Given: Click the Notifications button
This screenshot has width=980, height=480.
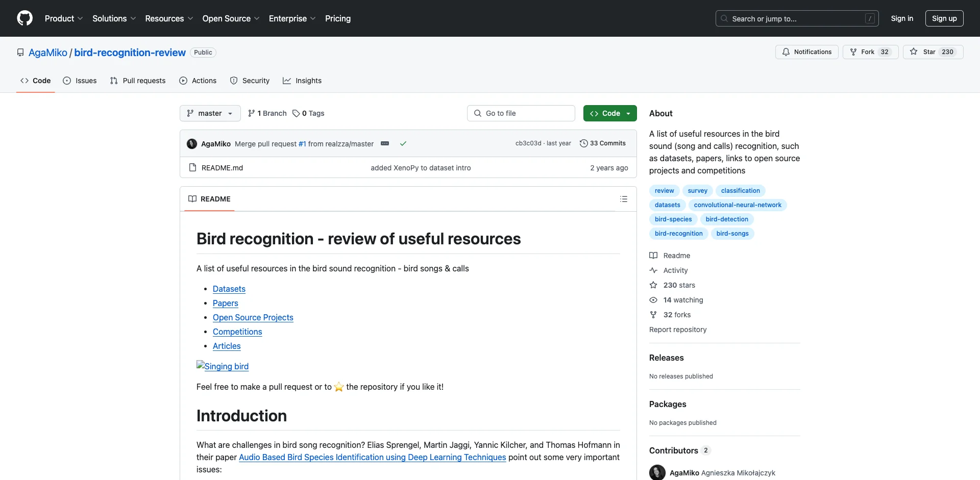Looking at the screenshot, I should point(807,52).
